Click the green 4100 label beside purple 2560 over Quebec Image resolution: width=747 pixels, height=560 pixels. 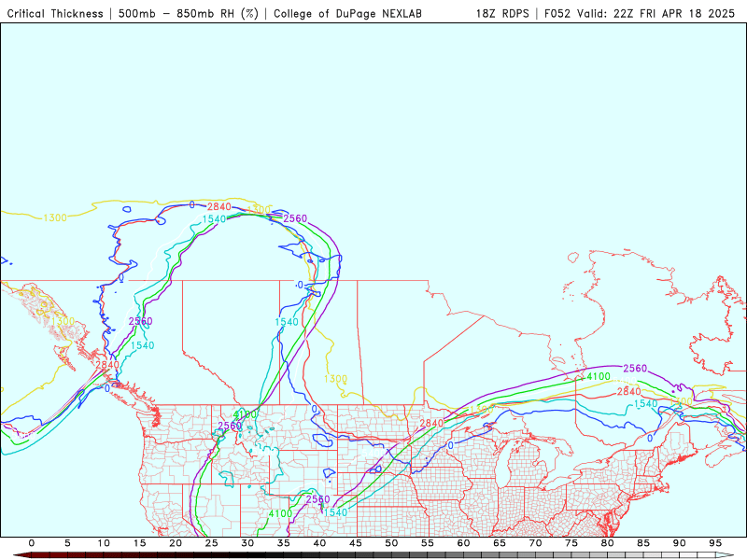click(598, 377)
